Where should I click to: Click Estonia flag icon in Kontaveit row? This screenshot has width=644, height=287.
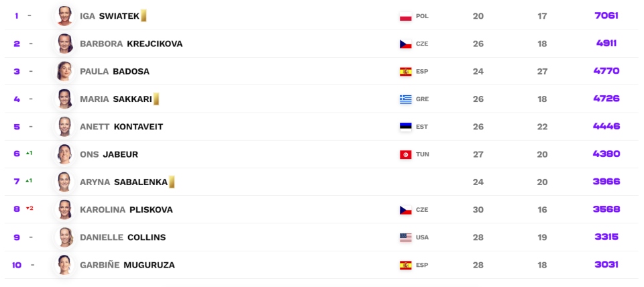(405, 127)
